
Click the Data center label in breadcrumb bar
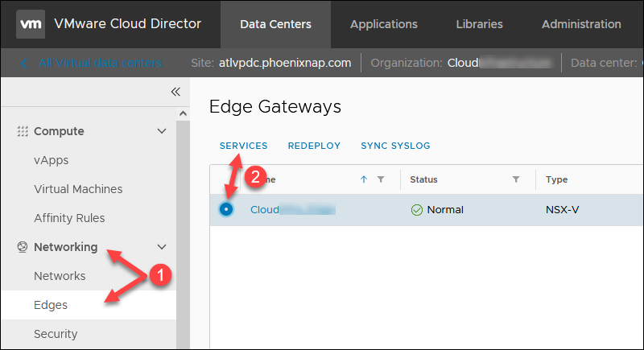pos(604,63)
